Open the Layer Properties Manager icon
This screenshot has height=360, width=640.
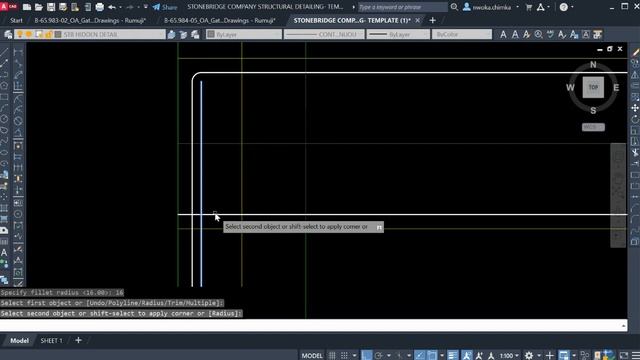pyautogui.click(x=8, y=35)
